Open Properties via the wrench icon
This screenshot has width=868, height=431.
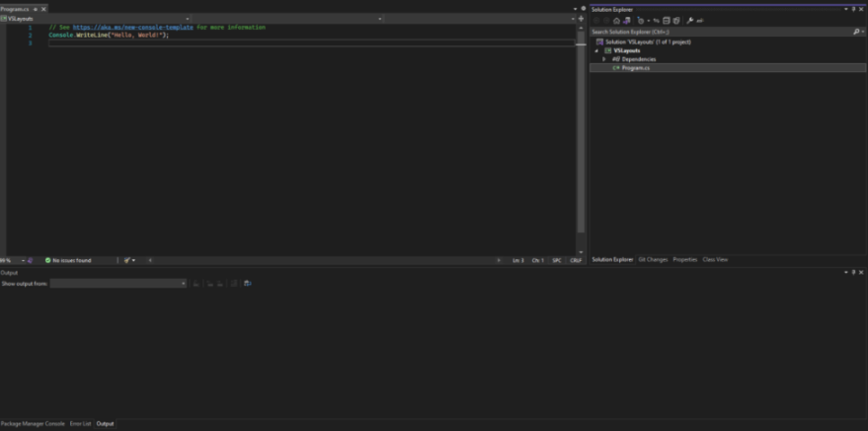coord(689,21)
